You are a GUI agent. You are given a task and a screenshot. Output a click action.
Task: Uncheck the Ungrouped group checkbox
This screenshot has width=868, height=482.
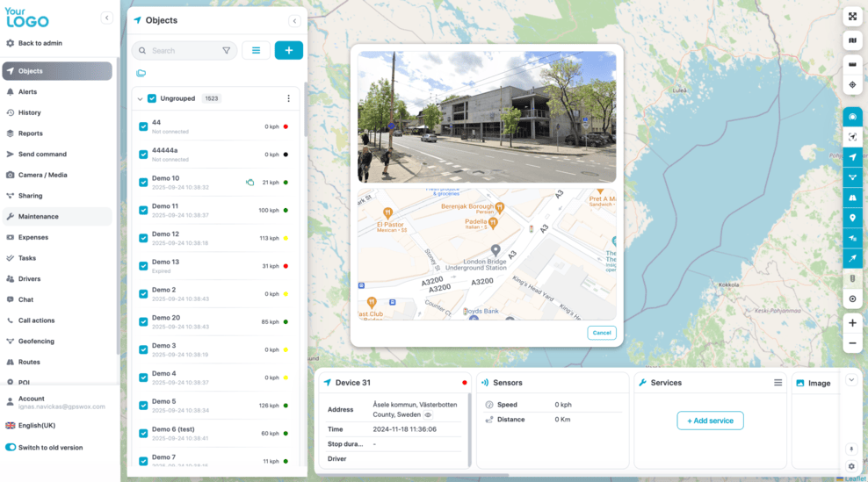tap(152, 98)
